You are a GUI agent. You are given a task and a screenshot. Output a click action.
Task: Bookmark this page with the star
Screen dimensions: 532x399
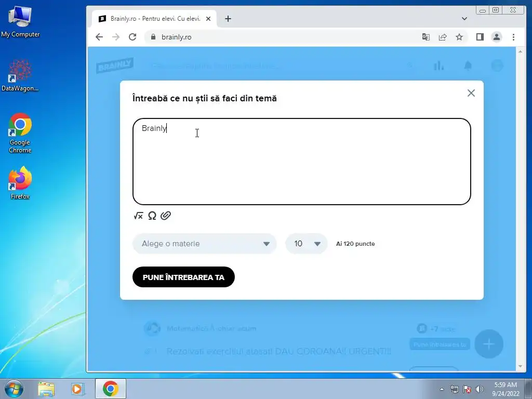point(459,37)
